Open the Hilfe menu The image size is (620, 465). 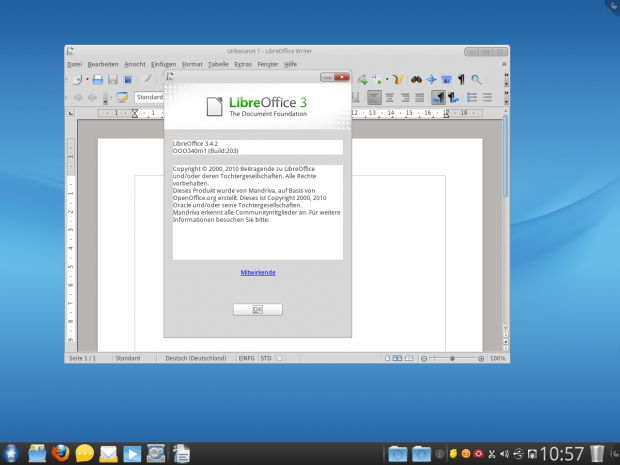pyautogui.click(x=290, y=64)
